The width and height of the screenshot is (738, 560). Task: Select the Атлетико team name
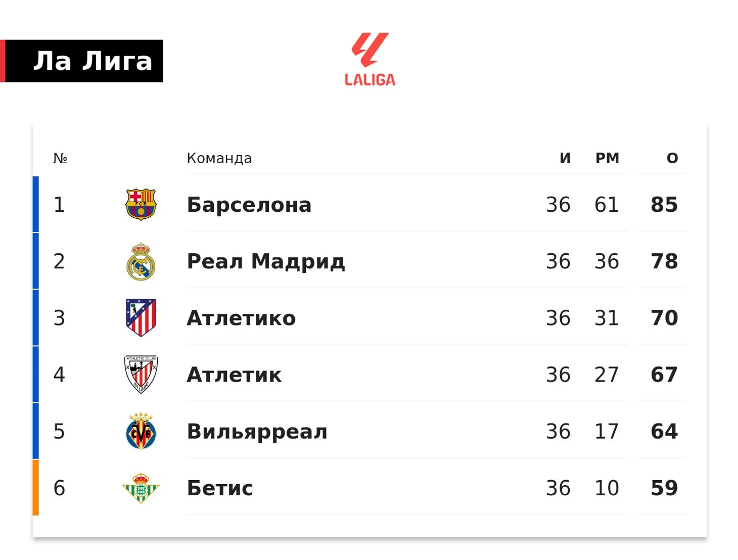(x=241, y=318)
